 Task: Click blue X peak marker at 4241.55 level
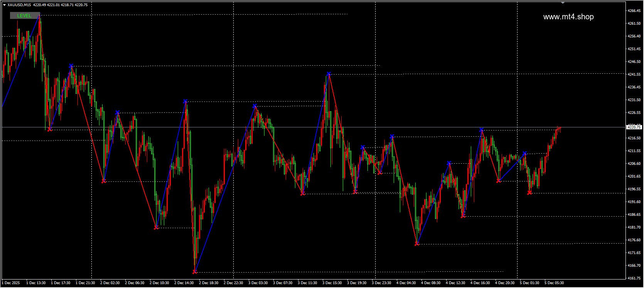coord(329,74)
